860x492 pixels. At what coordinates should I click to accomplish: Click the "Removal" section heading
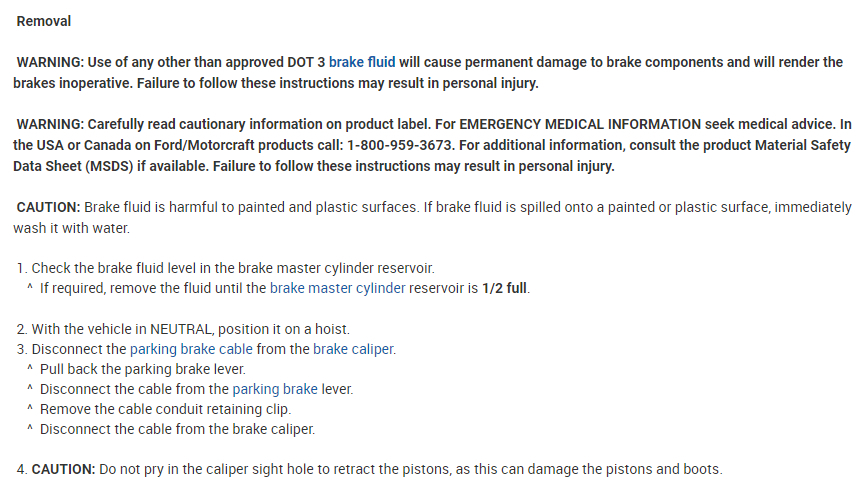point(44,21)
